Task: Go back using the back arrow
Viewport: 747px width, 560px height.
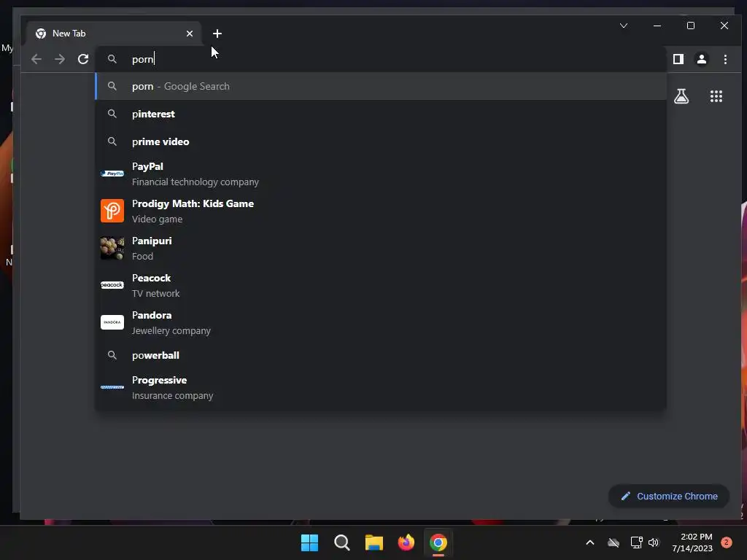Action: [x=36, y=59]
